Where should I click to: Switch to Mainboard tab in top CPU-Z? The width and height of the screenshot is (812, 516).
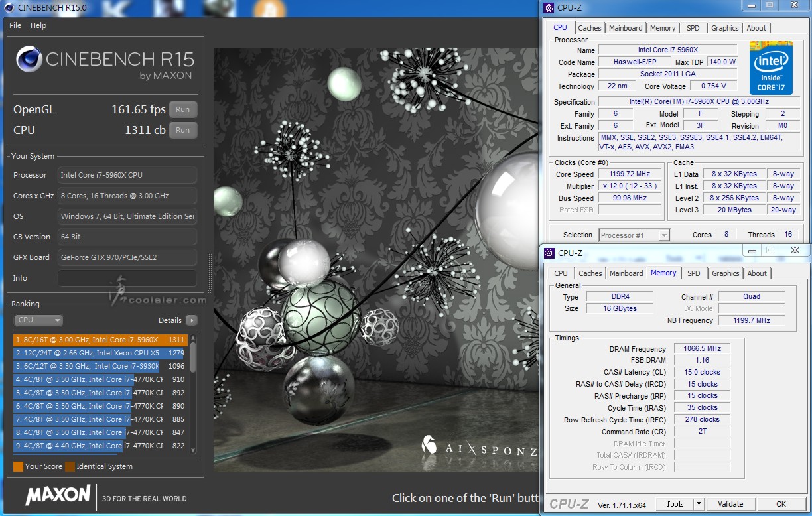point(626,28)
